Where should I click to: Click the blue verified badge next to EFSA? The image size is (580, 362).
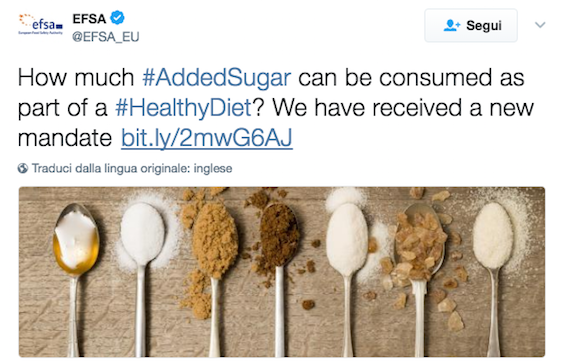click(117, 18)
